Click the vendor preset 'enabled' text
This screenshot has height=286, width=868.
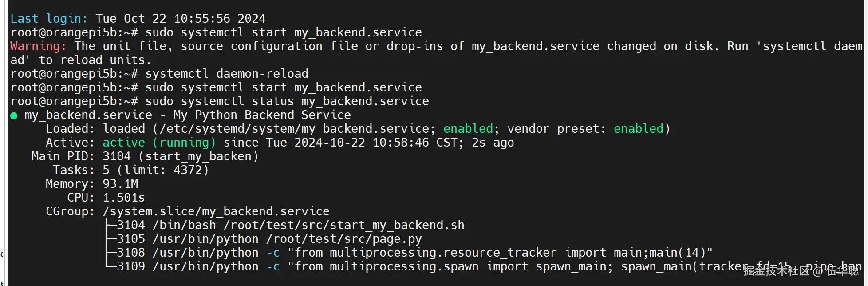pos(639,129)
